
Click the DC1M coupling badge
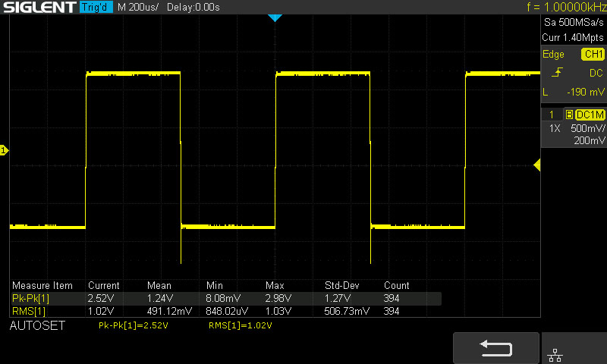pos(590,115)
